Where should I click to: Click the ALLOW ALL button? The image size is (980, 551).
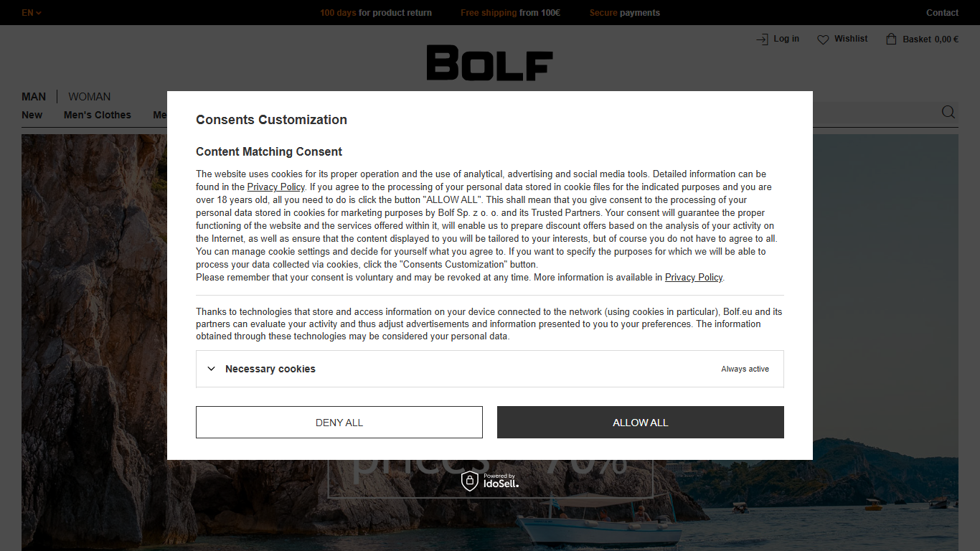point(641,423)
